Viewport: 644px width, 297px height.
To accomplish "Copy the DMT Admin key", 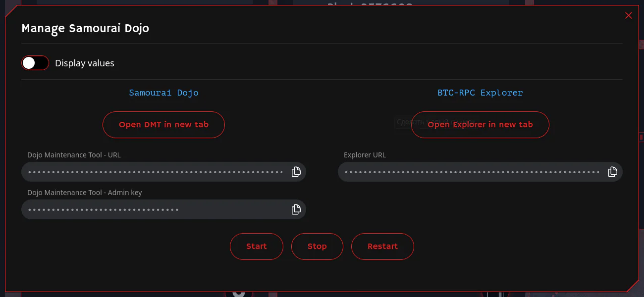I will (296, 209).
